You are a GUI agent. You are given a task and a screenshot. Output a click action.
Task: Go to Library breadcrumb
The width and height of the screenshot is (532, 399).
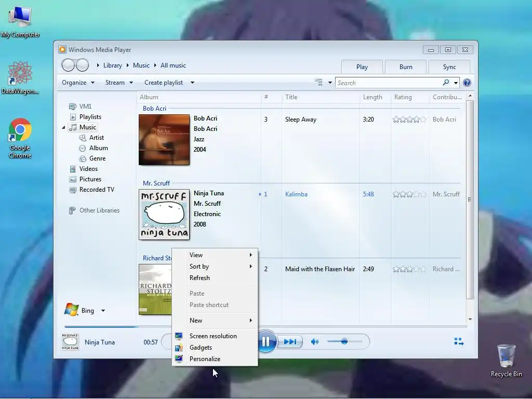113,65
